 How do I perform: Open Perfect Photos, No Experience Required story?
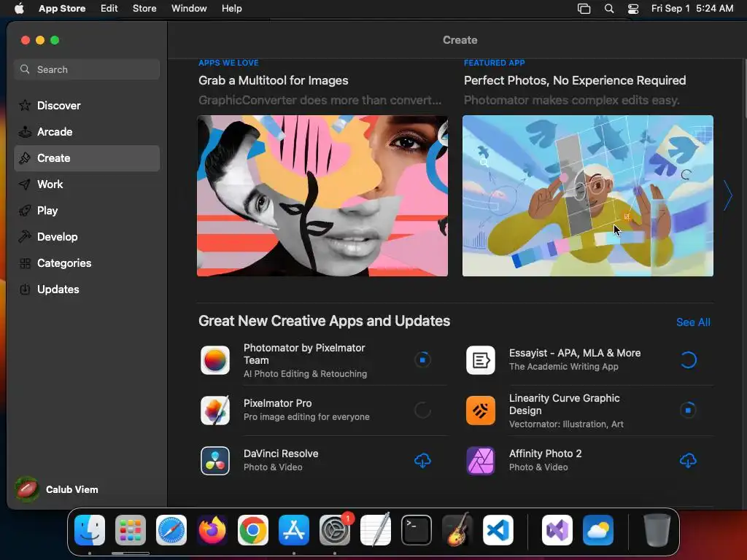tap(575, 80)
